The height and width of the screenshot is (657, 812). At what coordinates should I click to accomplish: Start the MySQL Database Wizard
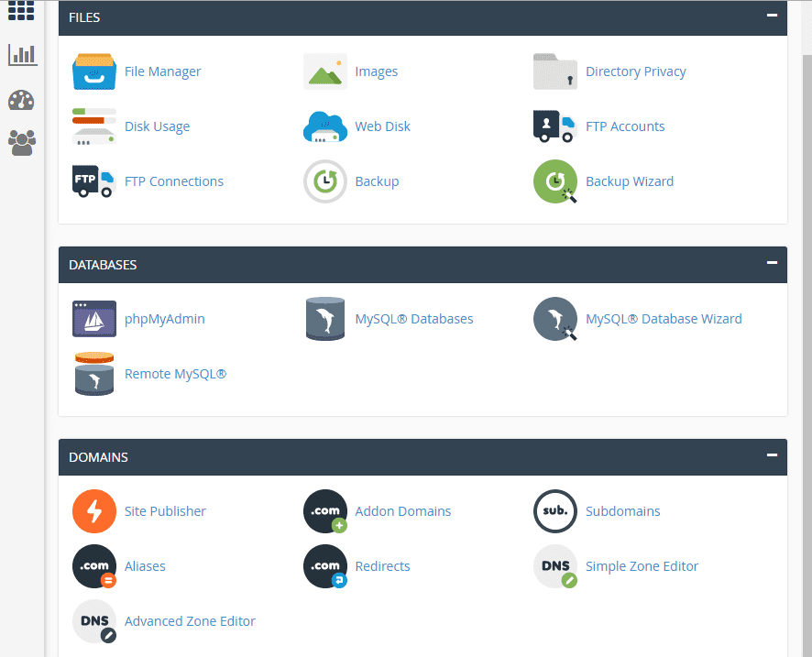[664, 318]
